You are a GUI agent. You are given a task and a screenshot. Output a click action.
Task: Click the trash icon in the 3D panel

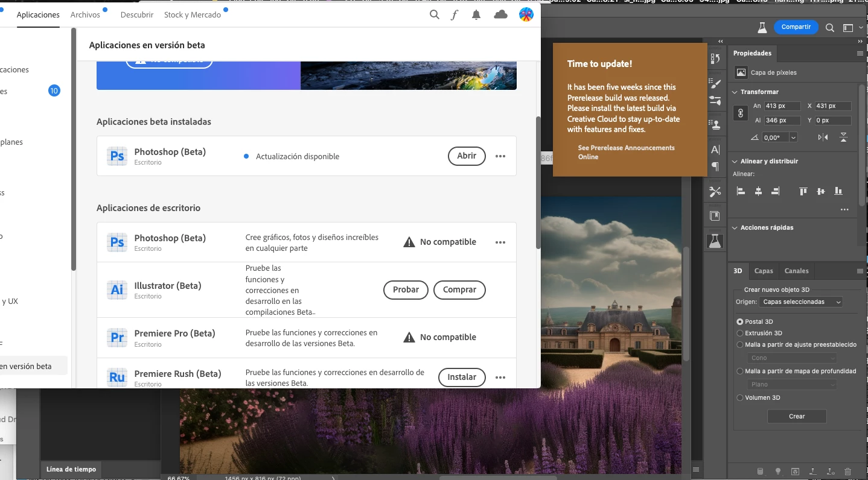pos(847,472)
